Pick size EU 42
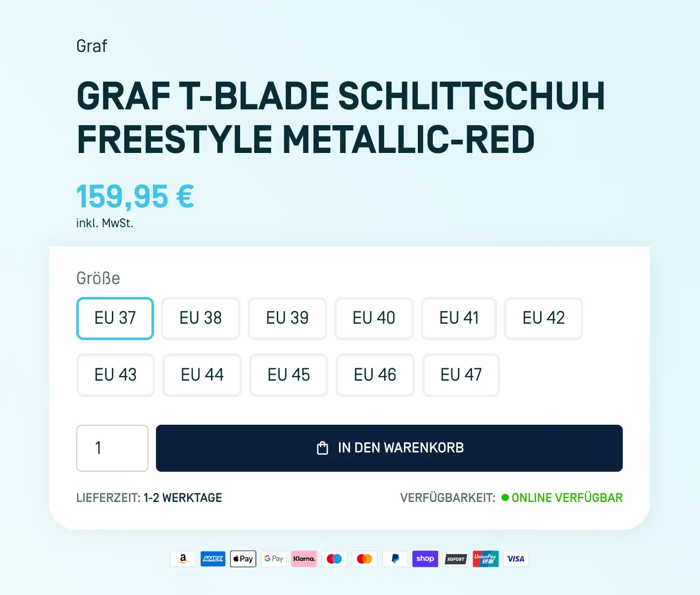 pyautogui.click(x=543, y=318)
